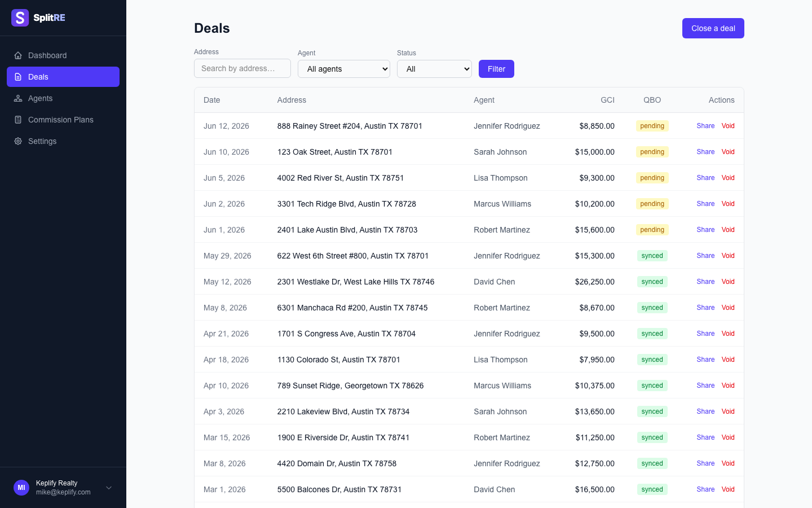The image size is (812, 508).
Task: Void the 1130 Colorado St deal
Action: click(728, 360)
